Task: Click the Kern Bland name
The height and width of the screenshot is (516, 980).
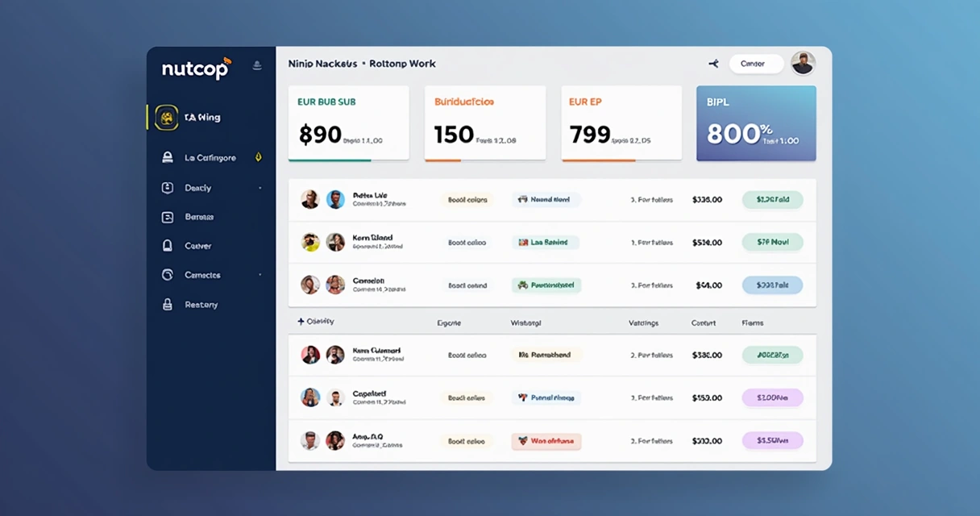Action: coord(373,238)
